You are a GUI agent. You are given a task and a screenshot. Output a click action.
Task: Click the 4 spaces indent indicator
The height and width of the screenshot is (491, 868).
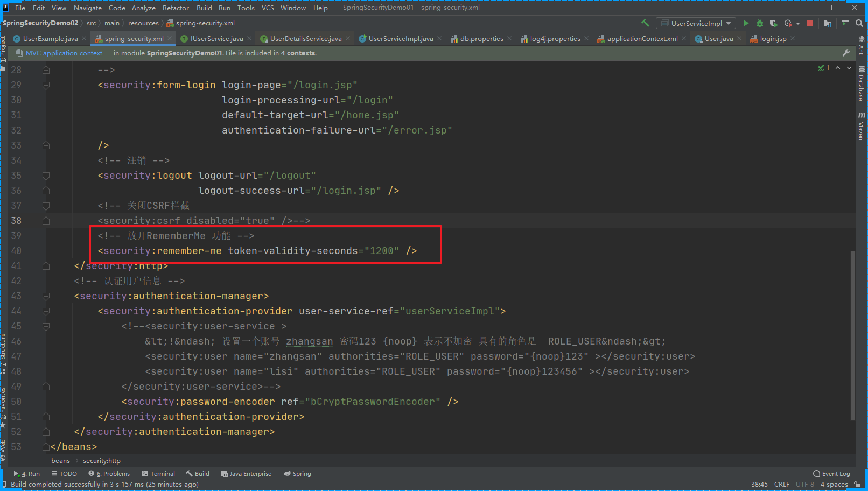[834, 485]
